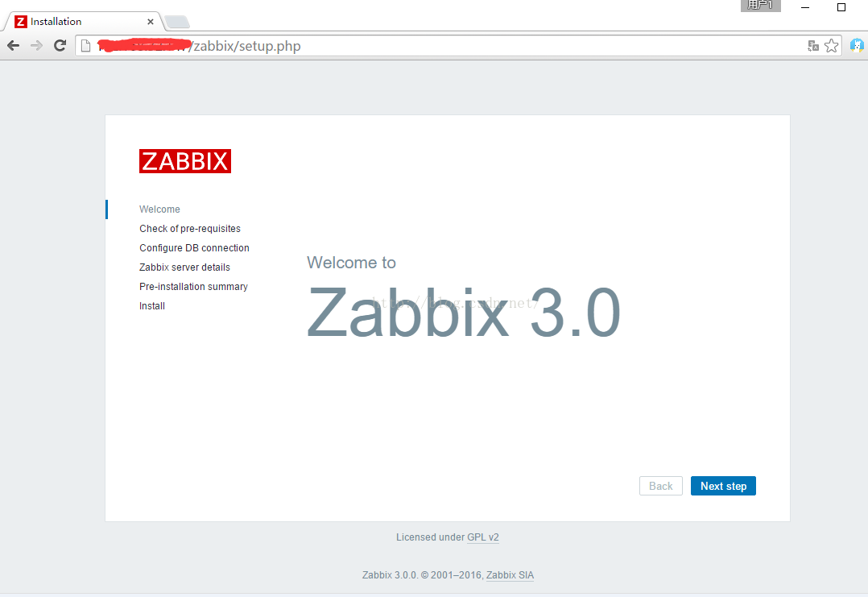The height and width of the screenshot is (597, 868).
Task: Click the translate page icon
Action: coord(812,46)
